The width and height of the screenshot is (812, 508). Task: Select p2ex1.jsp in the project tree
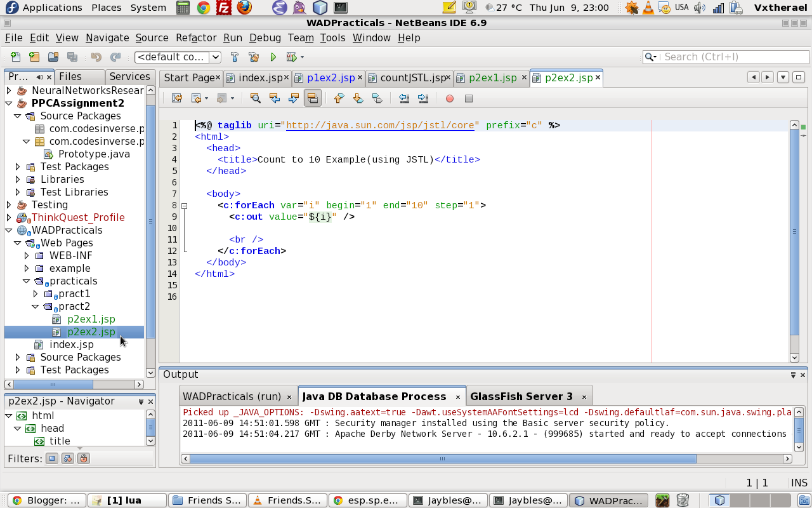pos(91,319)
